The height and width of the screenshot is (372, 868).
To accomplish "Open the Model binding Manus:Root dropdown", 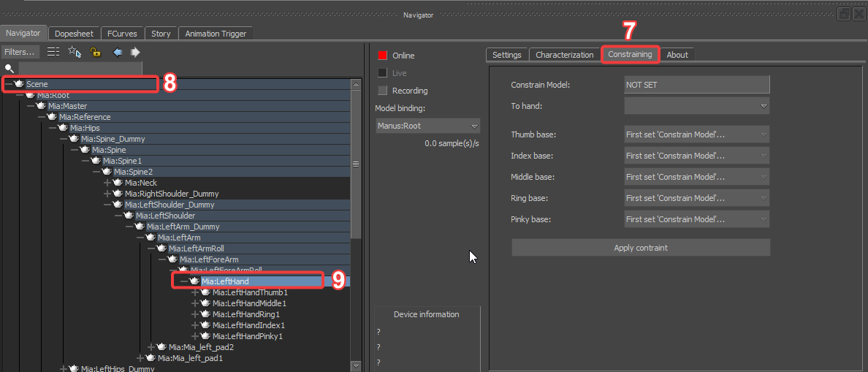I will 427,126.
